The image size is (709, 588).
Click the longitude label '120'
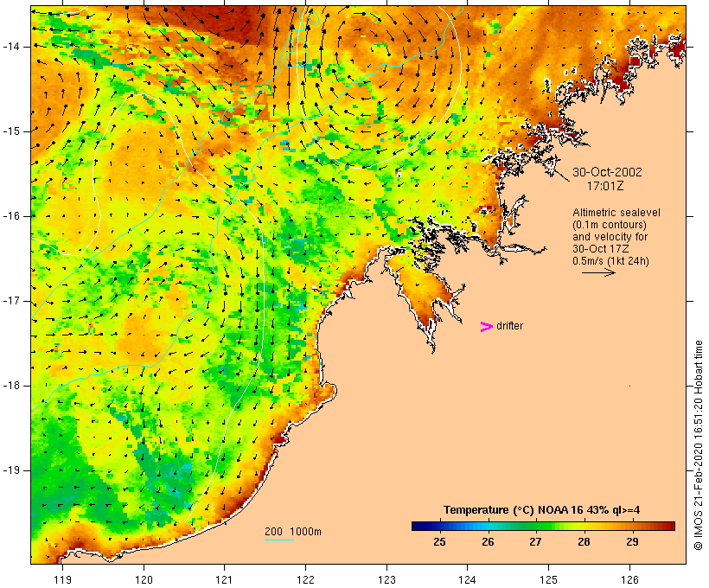[144, 579]
